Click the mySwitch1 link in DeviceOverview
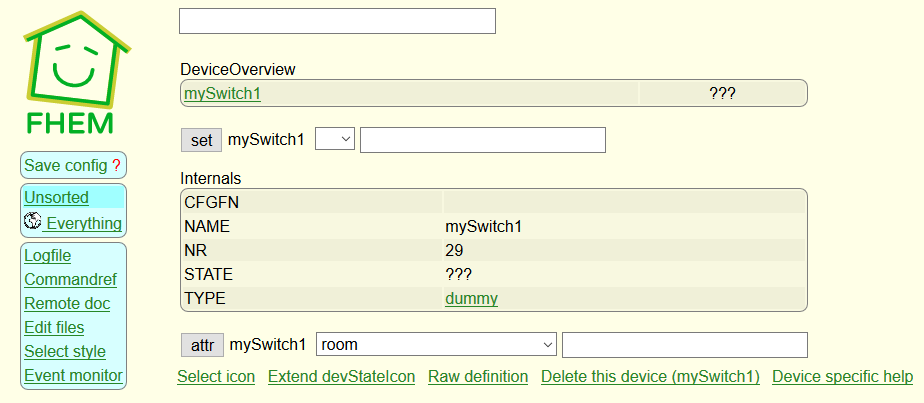 coord(222,94)
